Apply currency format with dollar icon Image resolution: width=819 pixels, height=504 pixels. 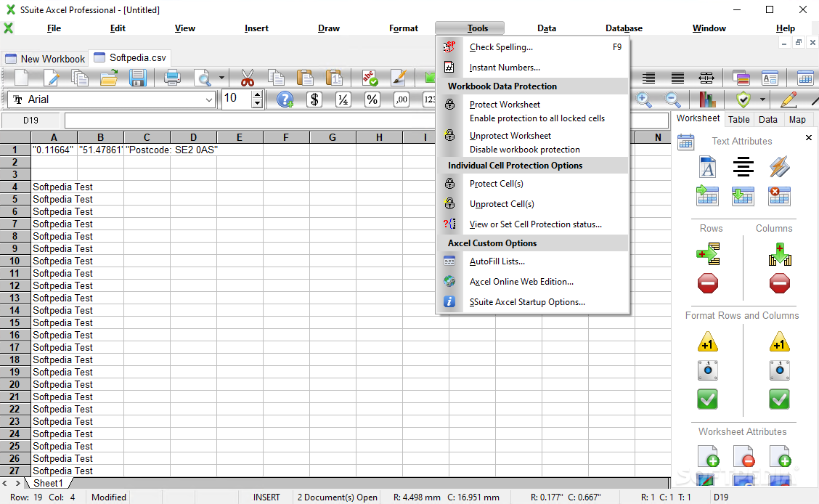314,99
